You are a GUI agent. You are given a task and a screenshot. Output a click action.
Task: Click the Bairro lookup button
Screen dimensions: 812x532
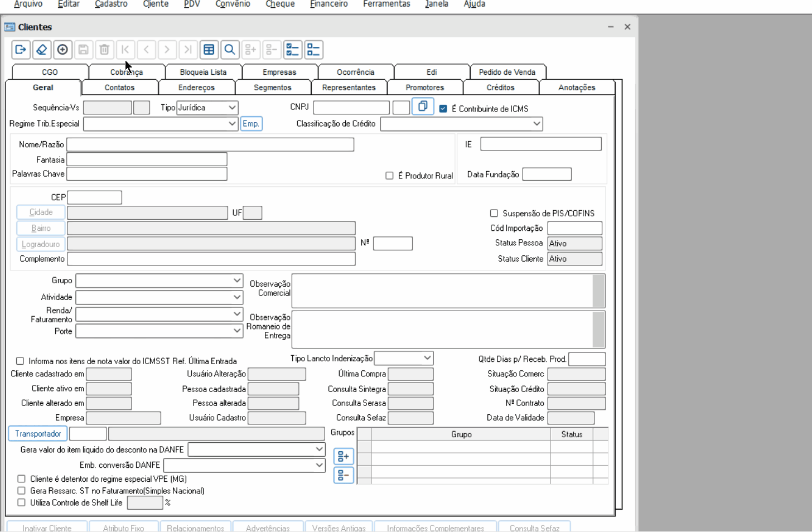pos(41,228)
